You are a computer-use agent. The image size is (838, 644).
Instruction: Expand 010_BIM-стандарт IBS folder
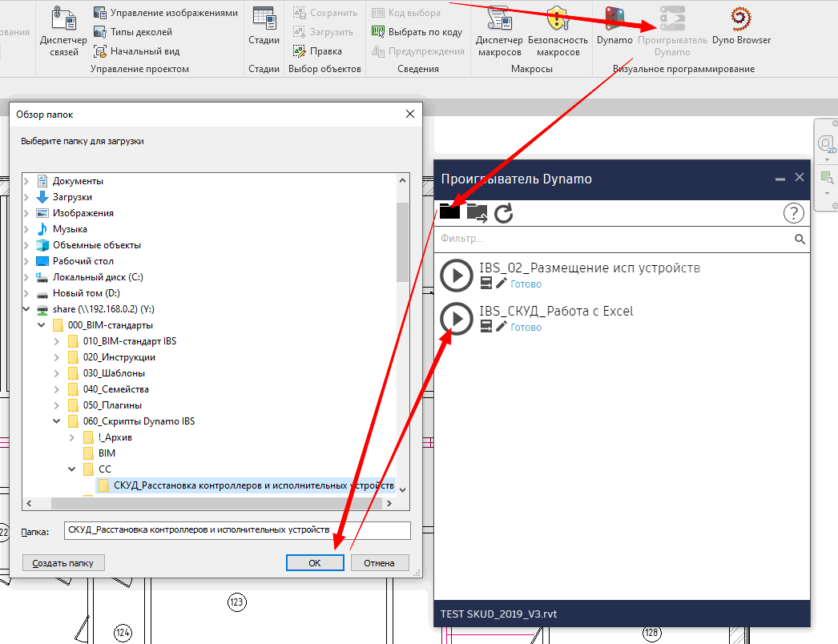pos(57,341)
